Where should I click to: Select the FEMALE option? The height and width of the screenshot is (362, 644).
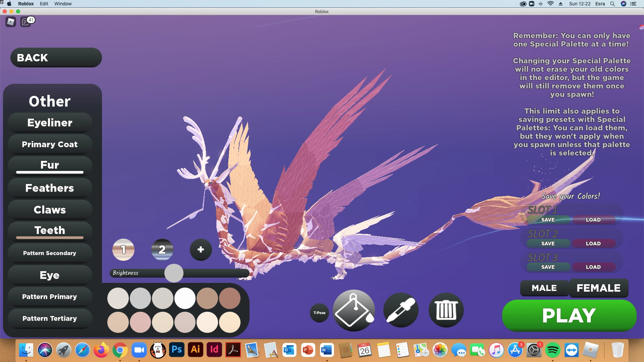point(598,288)
